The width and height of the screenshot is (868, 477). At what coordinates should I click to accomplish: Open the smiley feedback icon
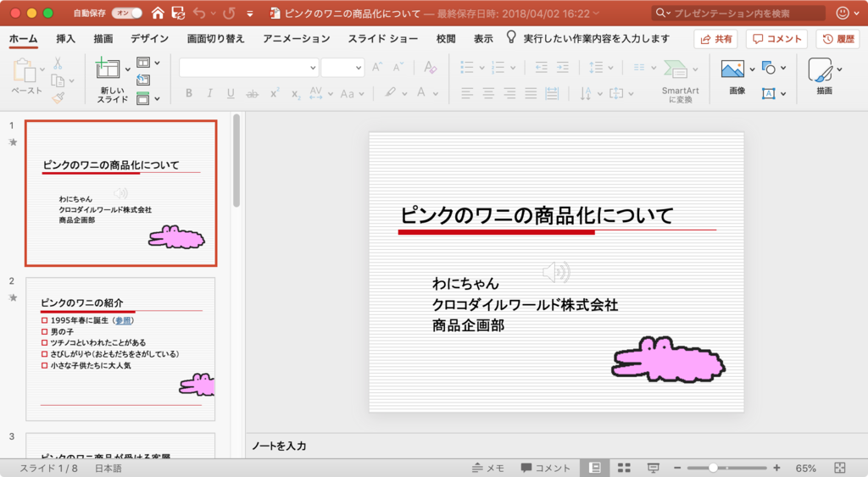click(x=843, y=13)
